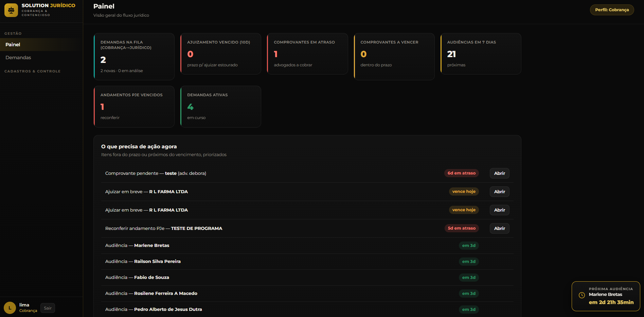Sign out with the Sair button
644x317 pixels.
click(x=48, y=308)
